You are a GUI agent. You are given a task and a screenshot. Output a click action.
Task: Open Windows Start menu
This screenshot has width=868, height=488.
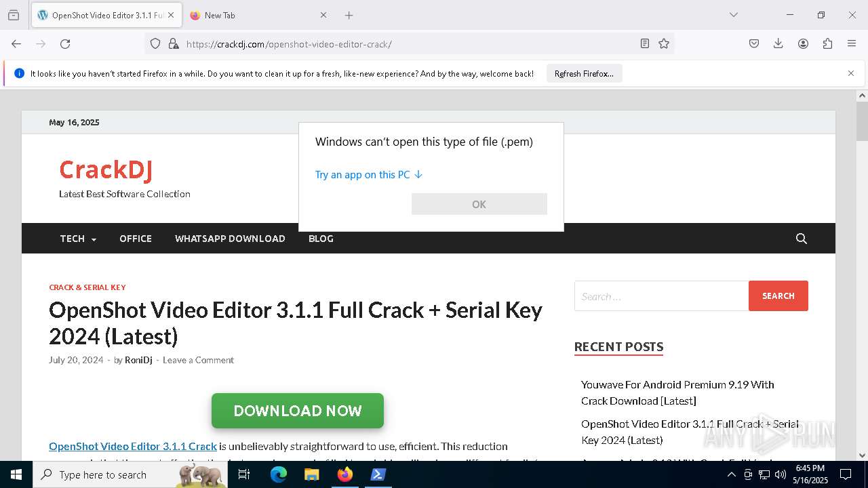16,474
